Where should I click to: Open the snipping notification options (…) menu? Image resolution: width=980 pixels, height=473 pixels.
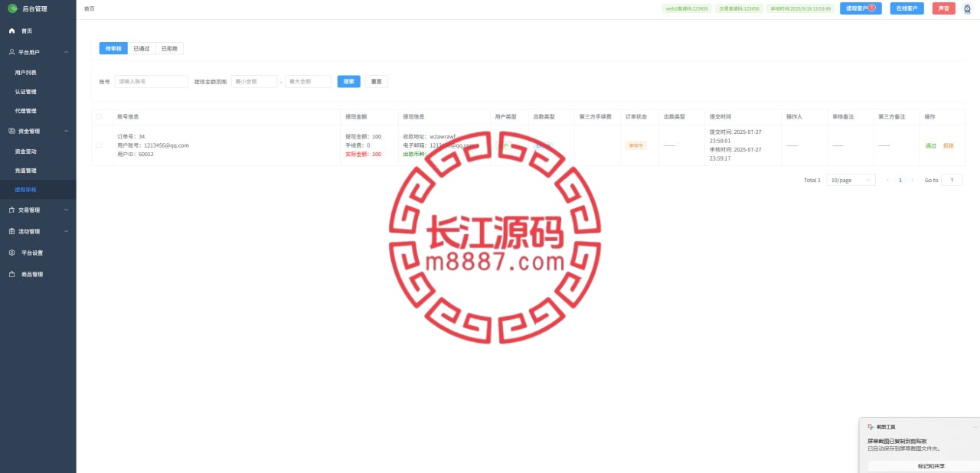tap(975, 426)
